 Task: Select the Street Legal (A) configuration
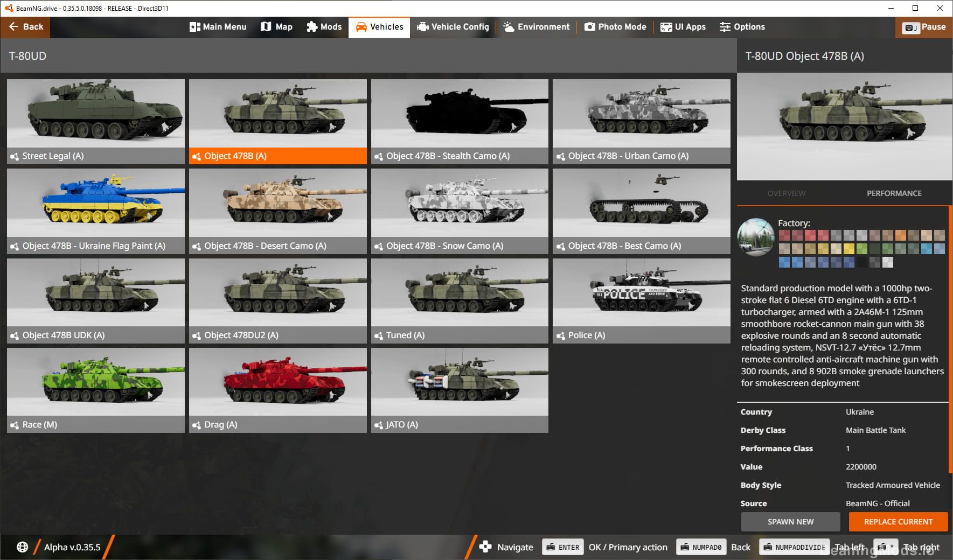96,122
